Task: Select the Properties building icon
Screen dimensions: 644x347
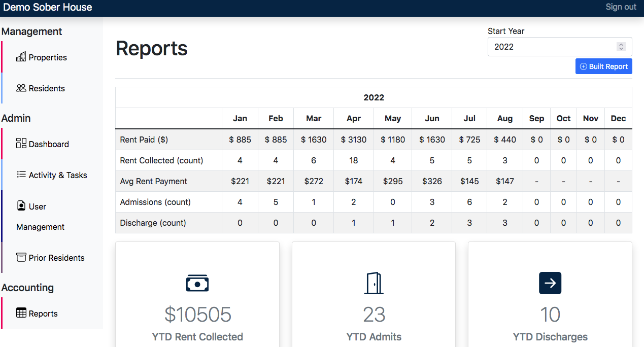Action: (21, 57)
